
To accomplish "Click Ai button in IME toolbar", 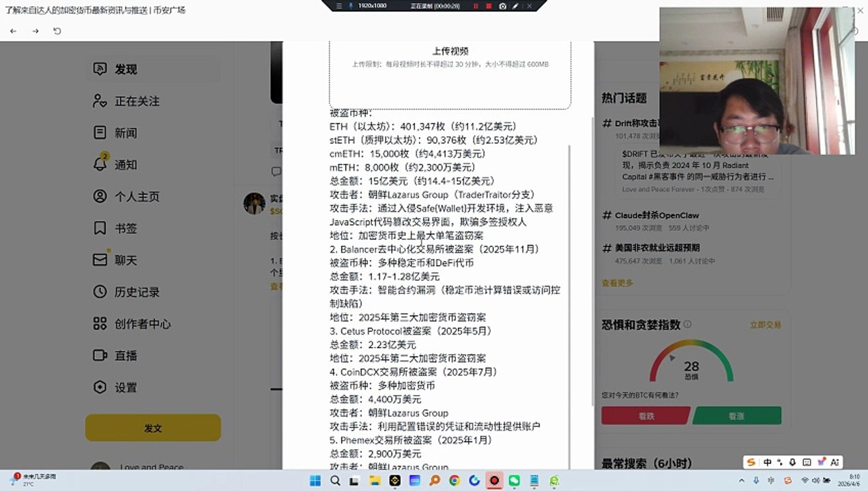I will tap(835, 462).
